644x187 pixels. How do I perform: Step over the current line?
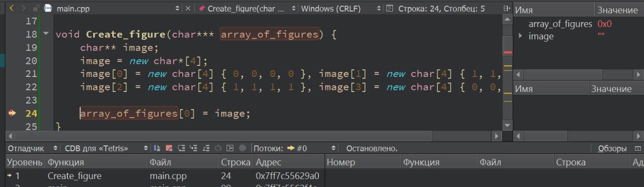pyautogui.click(x=182, y=148)
